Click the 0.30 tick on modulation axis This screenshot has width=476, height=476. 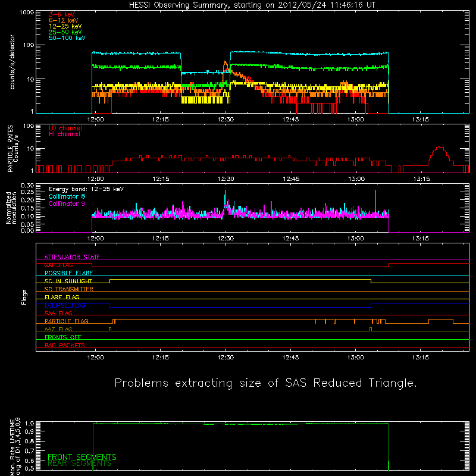click(x=27, y=186)
